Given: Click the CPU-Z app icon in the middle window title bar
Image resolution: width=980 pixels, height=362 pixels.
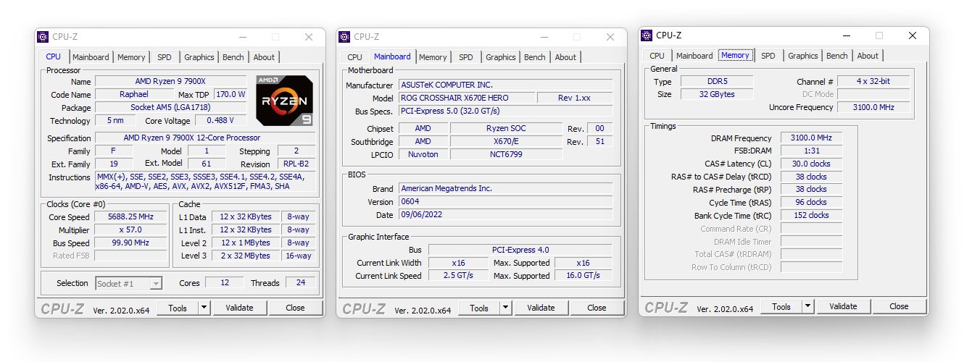Looking at the screenshot, I should coord(344,37).
